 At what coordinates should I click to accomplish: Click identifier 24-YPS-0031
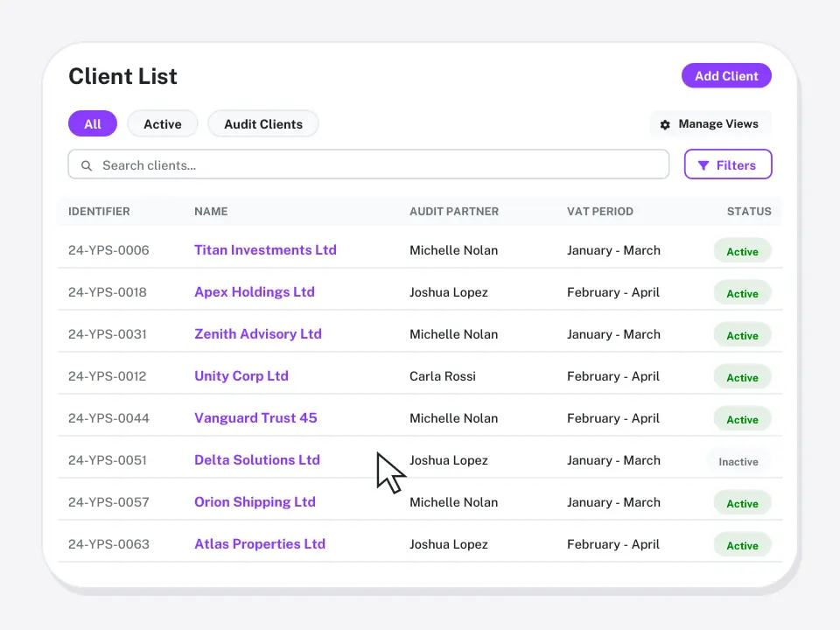pyautogui.click(x=107, y=334)
